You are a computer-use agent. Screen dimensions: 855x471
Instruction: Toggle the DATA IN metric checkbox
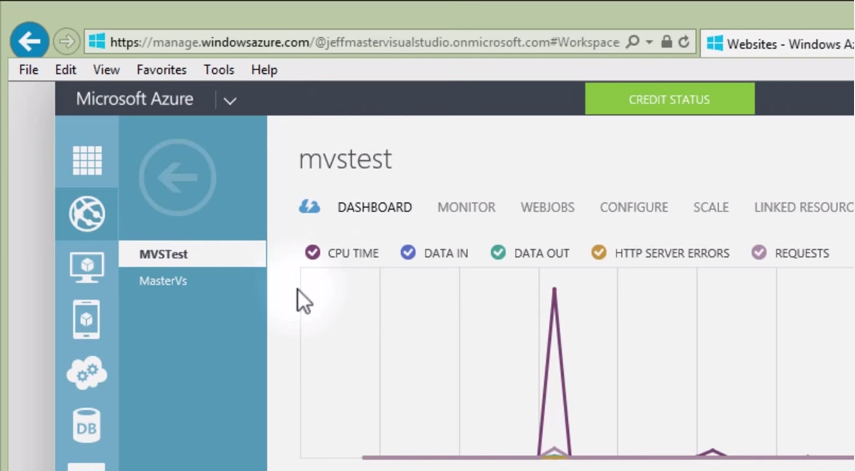408,252
